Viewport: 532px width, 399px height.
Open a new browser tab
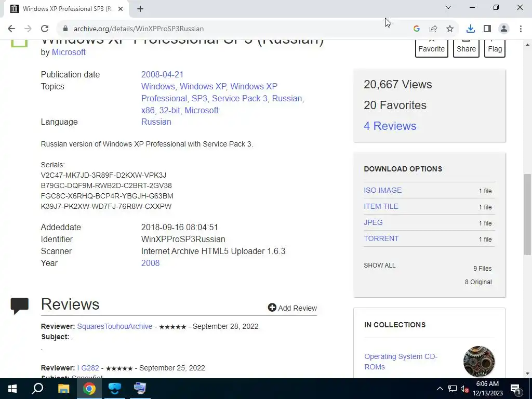[x=140, y=9]
